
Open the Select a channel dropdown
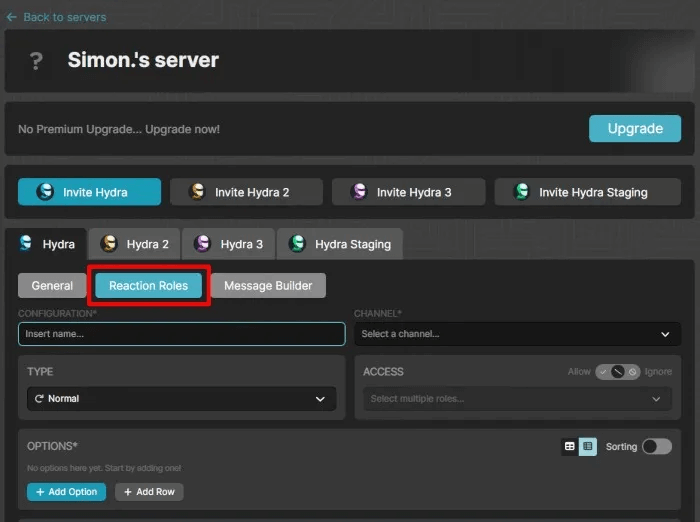(517, 334)
